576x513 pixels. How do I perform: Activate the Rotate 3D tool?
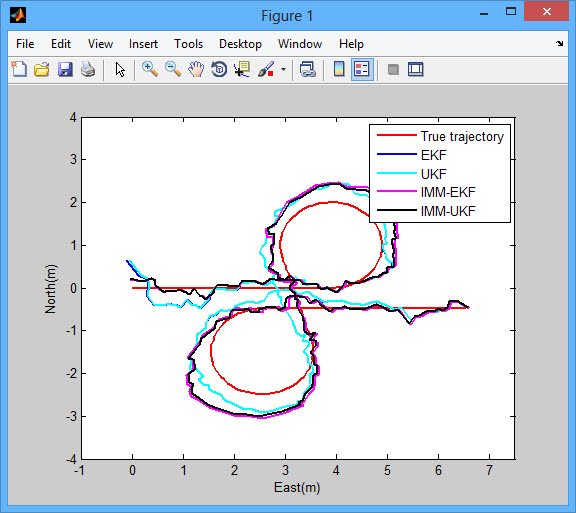pyautogui.click(x=219, y=69)
